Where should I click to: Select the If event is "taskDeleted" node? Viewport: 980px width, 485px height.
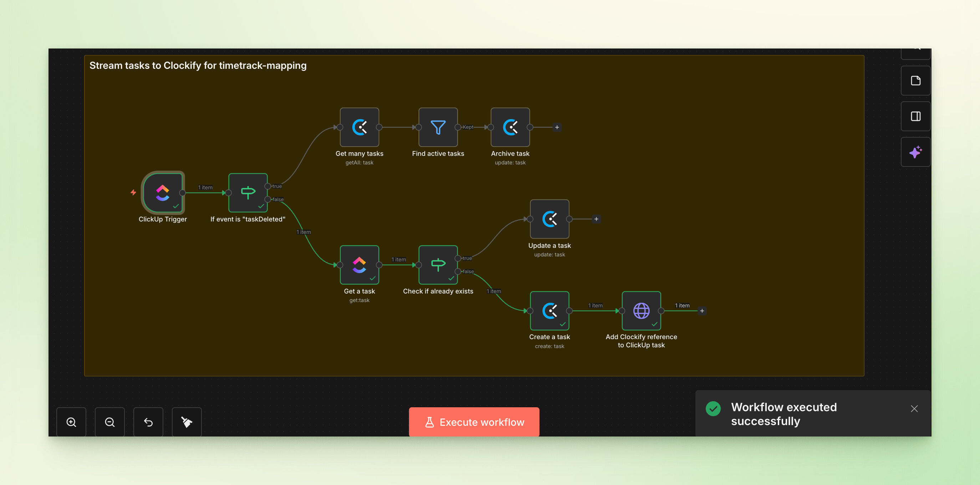pos(247,193)
